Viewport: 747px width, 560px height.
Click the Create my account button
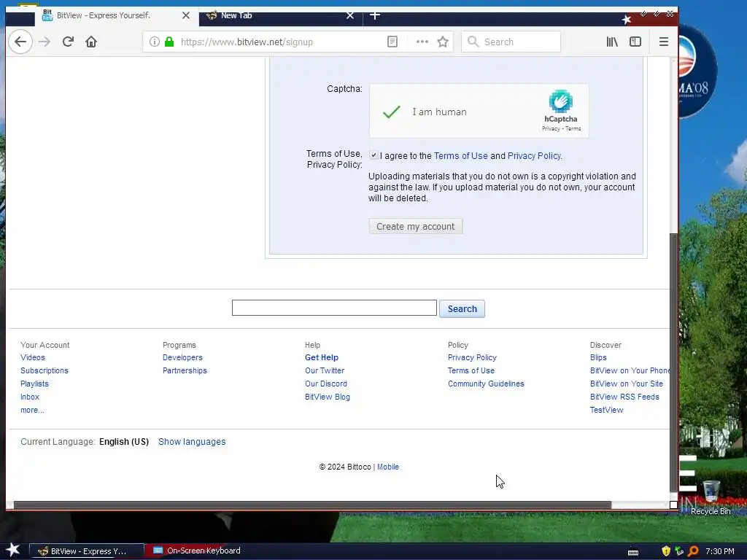coord(415,226)
